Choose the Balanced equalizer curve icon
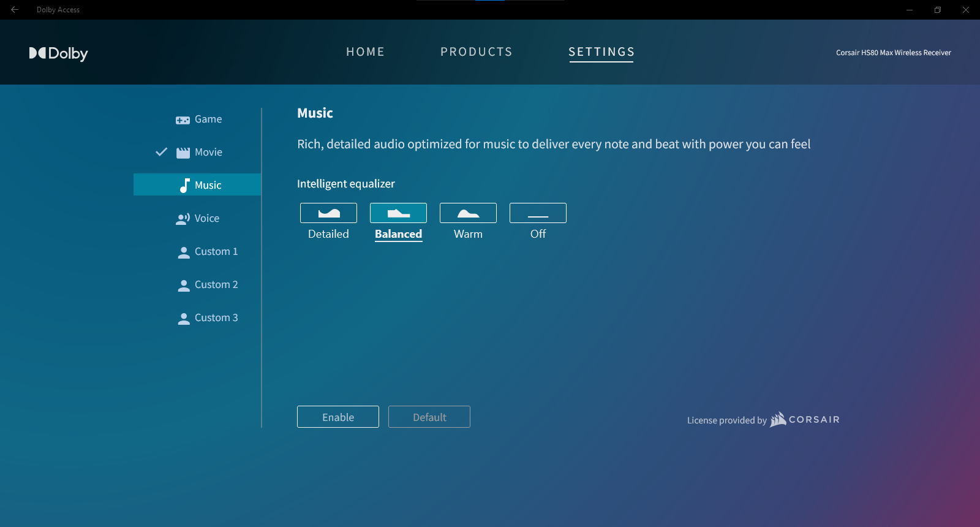 click(x=398, y=213)
